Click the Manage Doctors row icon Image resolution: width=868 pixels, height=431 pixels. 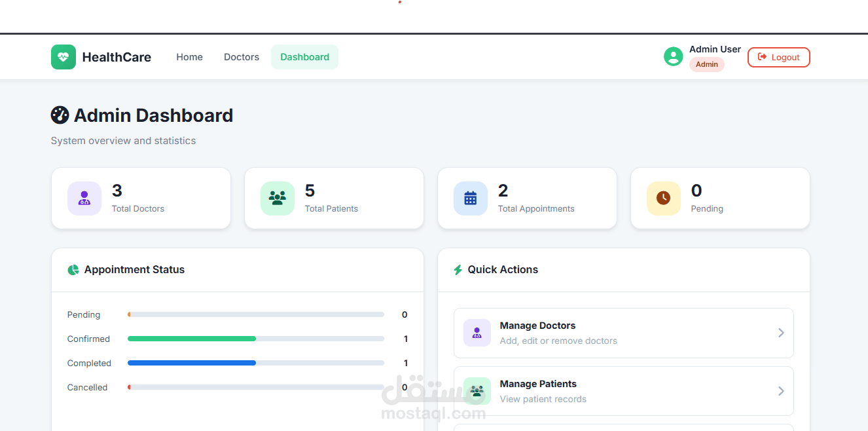pyautogui.click(x=477, y=333)
